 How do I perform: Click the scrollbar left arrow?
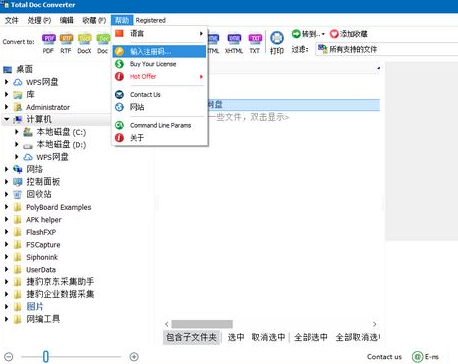click(x=167, y=324)
